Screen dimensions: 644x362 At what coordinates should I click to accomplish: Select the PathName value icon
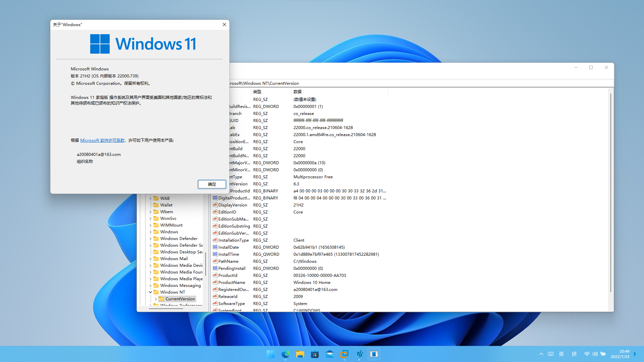click(x=215, y=261)
